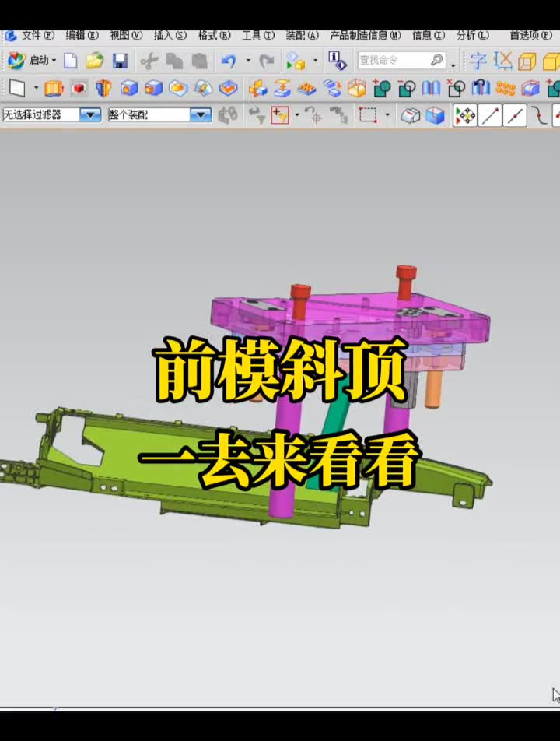560x741 pixels.
Task: Open the 信息(I) menu
Action: point(429,36)
